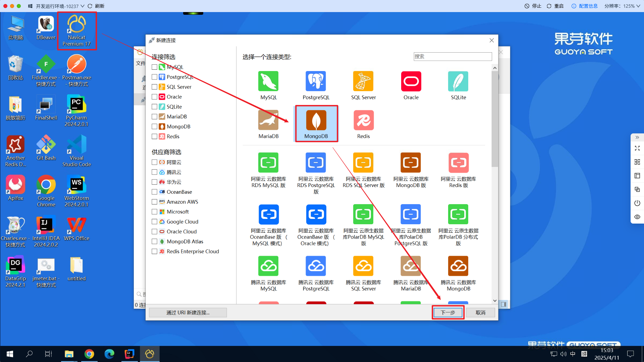This screenshot has width=644, height=362.
Task: Choose the PostgreSQL connection type
Action: 316,81
